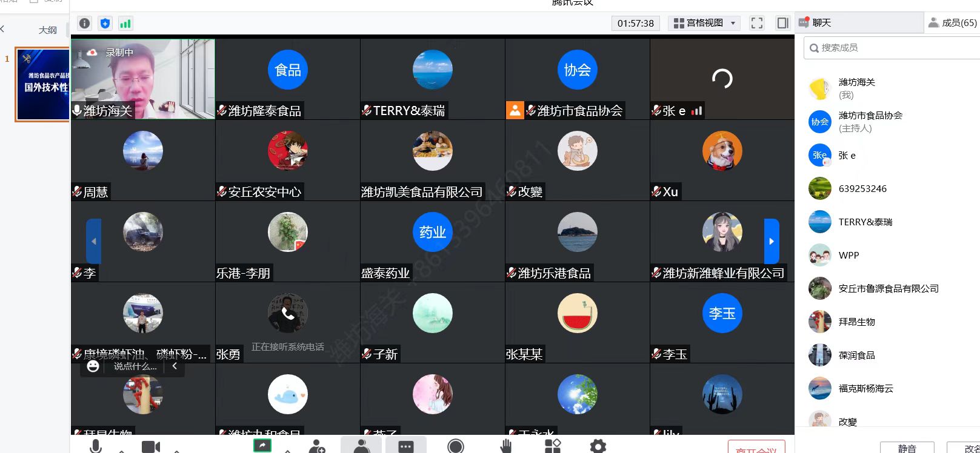980x453 pixels.
Task: Click the 周慧 participant avatar
Action: tap(143, 151)
